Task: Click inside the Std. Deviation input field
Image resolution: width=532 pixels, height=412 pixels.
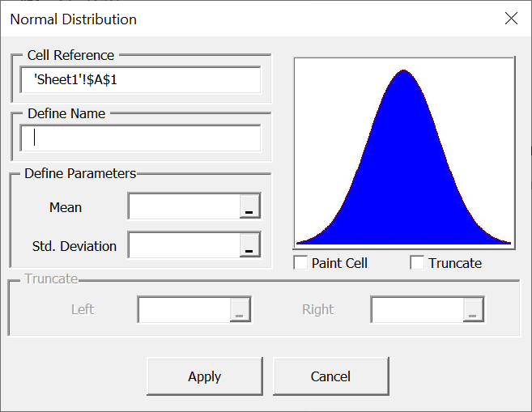Action: pos(184,245)
